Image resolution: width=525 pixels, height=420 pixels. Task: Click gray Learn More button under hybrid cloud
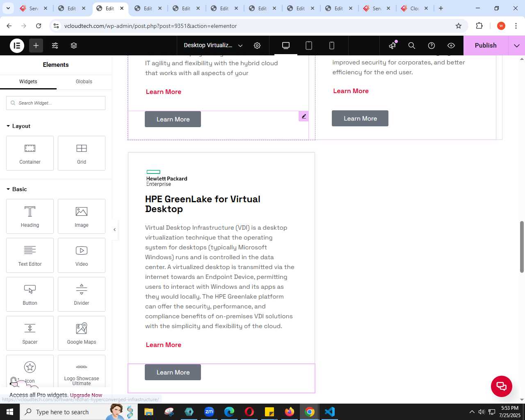173,119
